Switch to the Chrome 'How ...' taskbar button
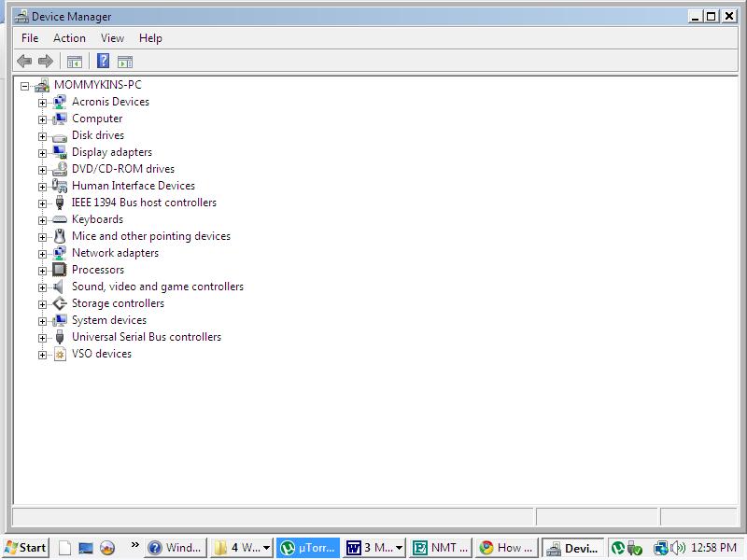 point(506,548)
